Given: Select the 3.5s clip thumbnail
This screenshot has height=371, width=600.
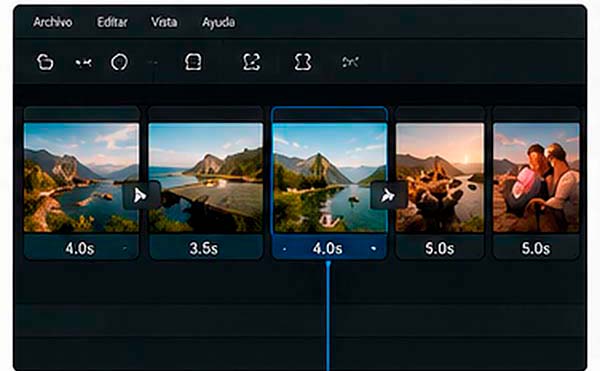Looking at the screenshot, I should point(205,177).
